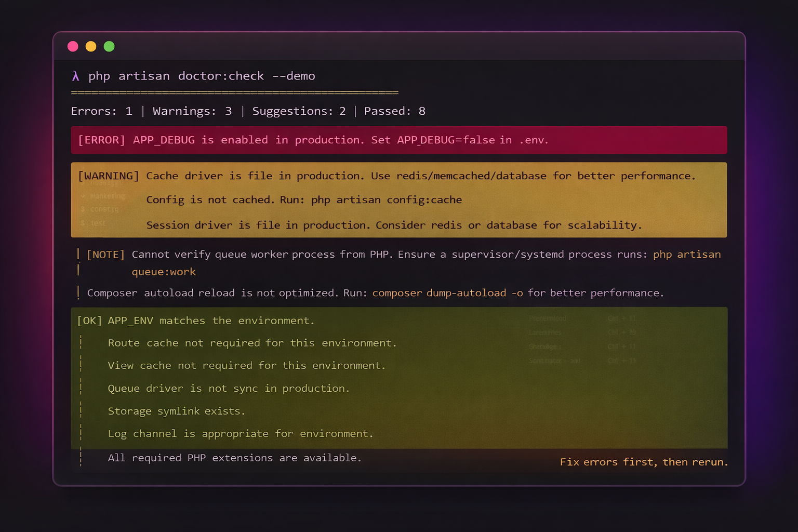The height and width of the screenshot is (532, 798).
Task: Click the [OK] status tag in the green panel
Action: 89,321
